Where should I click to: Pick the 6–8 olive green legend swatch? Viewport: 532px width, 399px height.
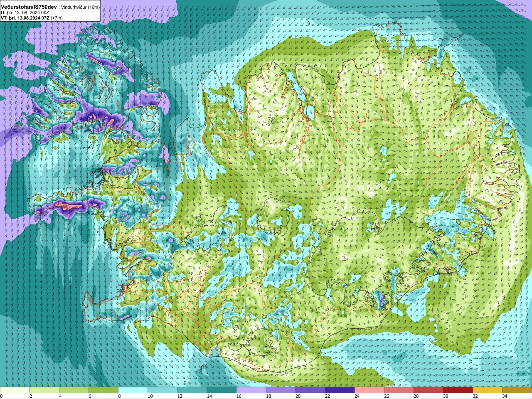[103, 391]
